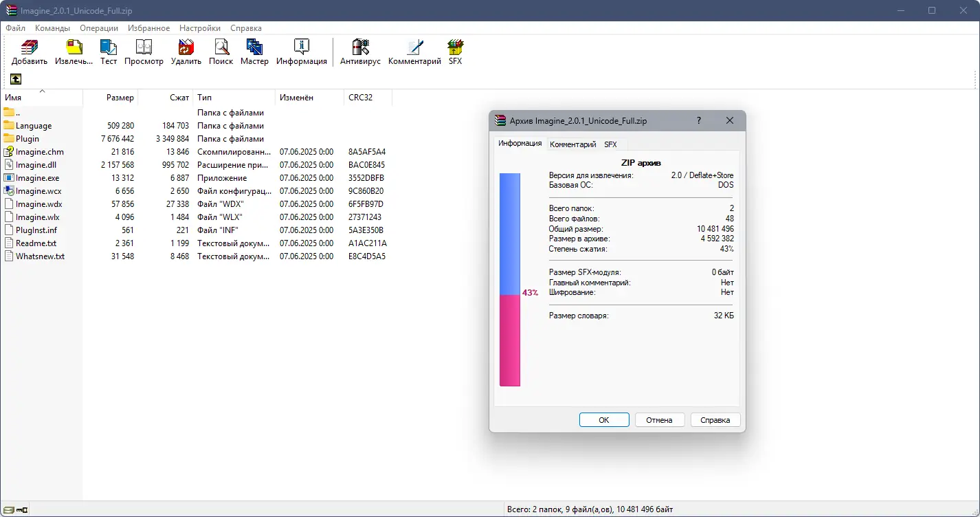Open the Файл menu
The height and width of the screenshot is (517, 980).
coord(15,28)
